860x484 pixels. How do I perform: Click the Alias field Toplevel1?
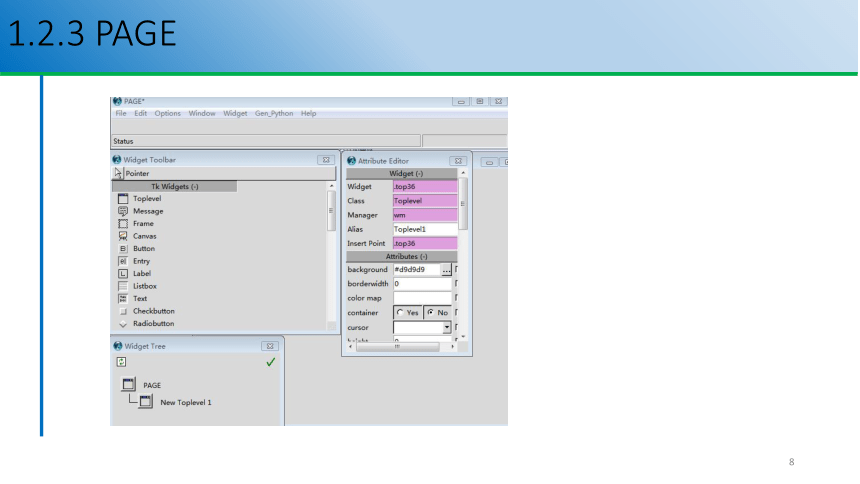point(425,229)
